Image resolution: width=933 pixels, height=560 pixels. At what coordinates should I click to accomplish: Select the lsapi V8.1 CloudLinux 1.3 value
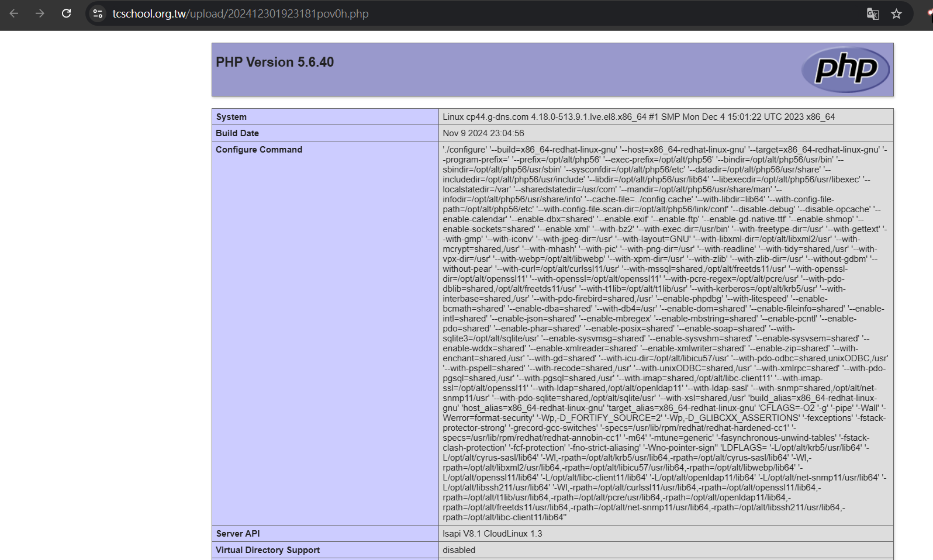[492, 534]
